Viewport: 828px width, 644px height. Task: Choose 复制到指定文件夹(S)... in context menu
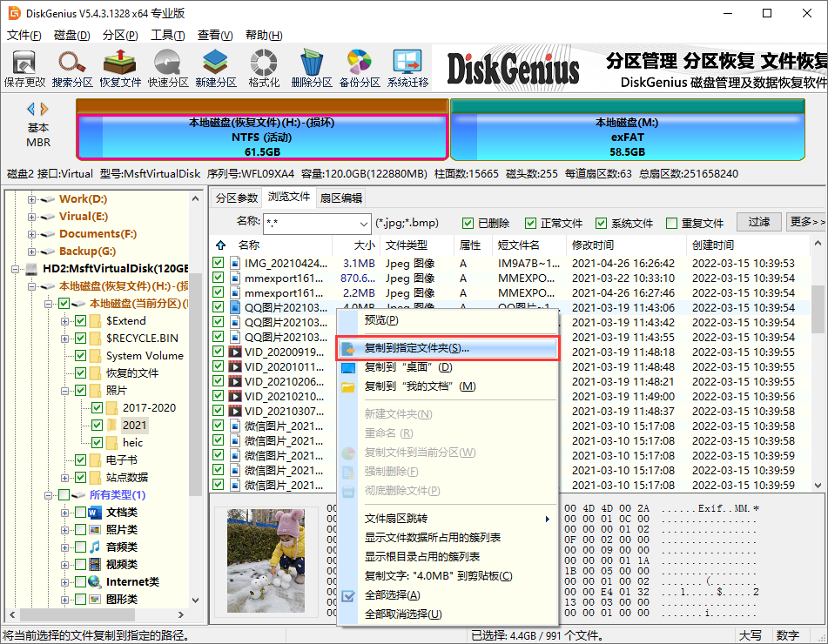coord(447,348)
